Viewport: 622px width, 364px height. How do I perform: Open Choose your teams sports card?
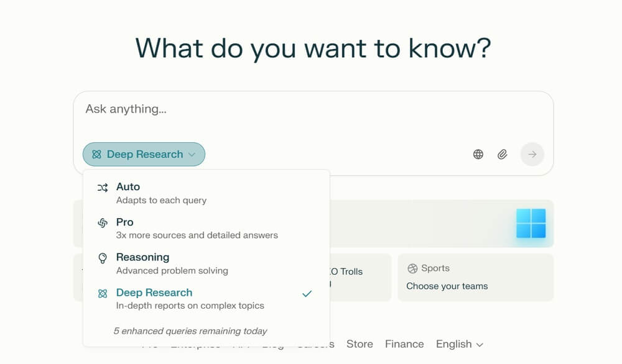click(x=476, y=278)
